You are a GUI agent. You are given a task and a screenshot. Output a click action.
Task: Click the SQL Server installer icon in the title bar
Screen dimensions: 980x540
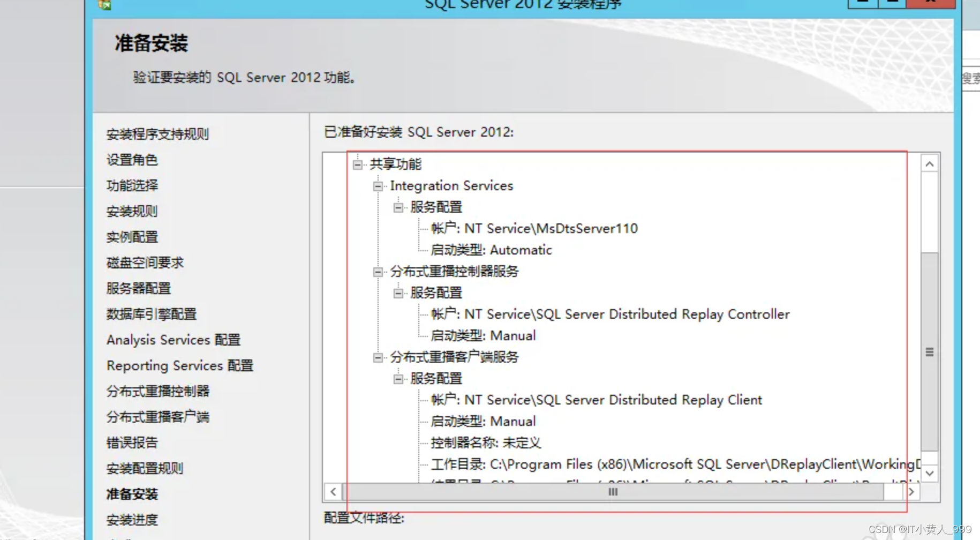click(x=105, y=5)
